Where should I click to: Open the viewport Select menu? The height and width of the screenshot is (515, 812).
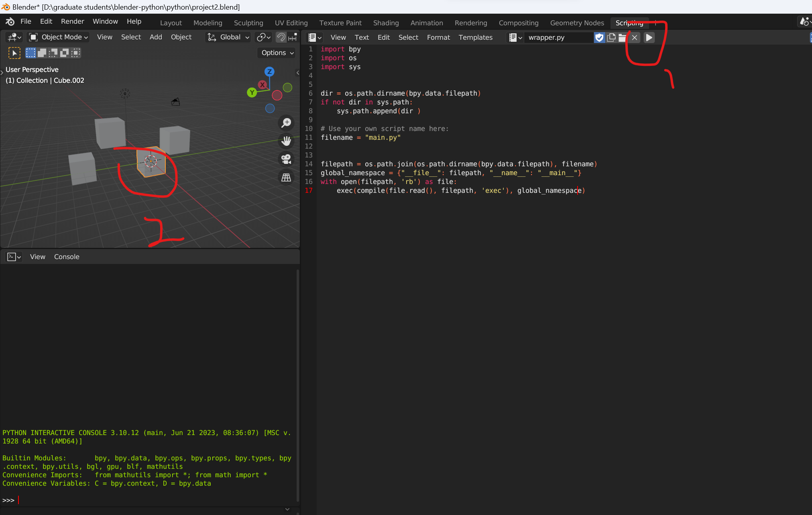[x=131, y=37]
